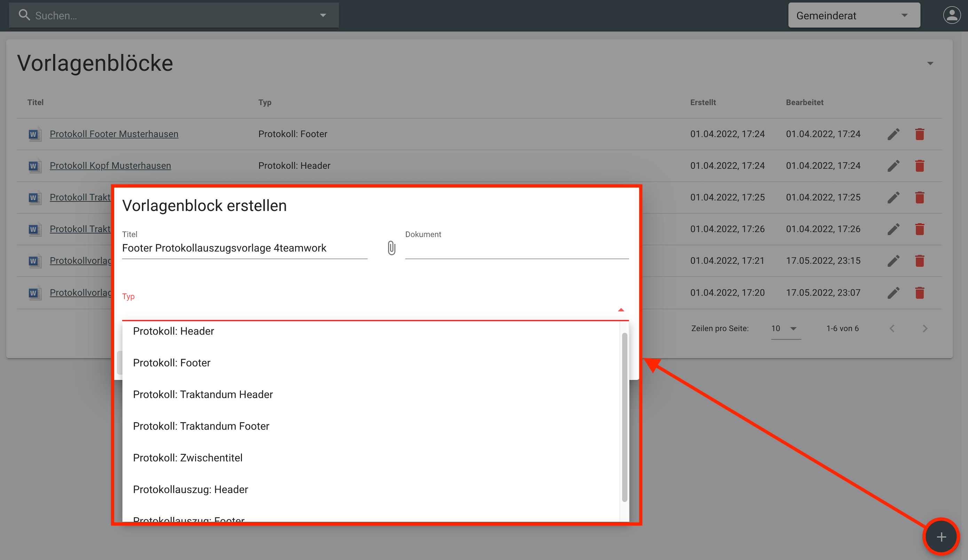This screenshot has height=560, width=968.
Task: Select Protokoll: Traktandum Footer option
Action: (201, 426)
